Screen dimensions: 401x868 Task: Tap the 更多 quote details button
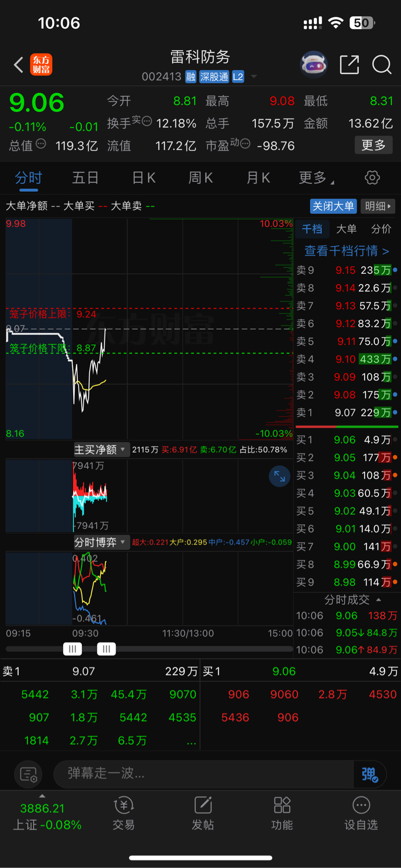tap(374, 145)
